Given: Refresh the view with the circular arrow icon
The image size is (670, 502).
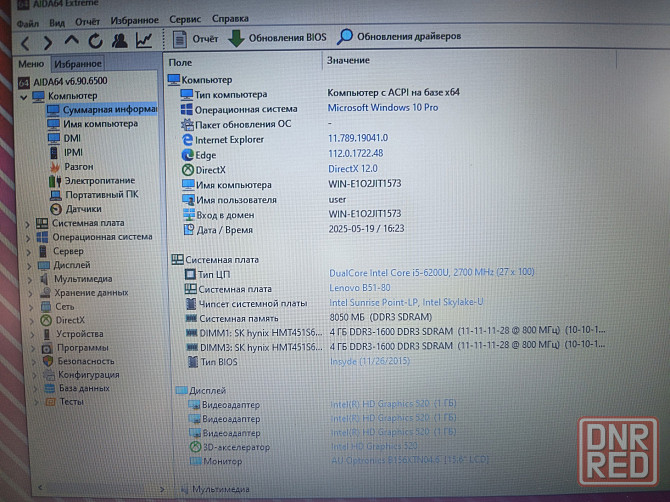Looking at the screenshot, I should click(95, 41).
